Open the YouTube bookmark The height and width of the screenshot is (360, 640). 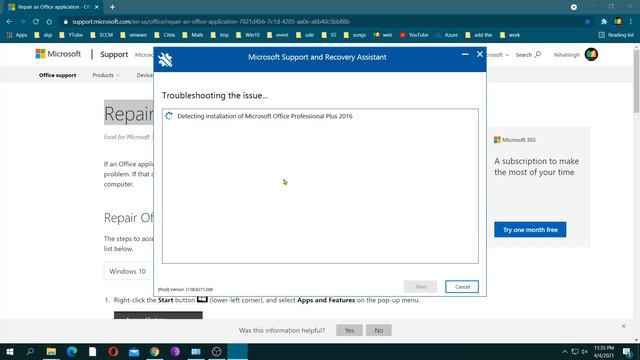pyautogui.click(x=414, y=35)
